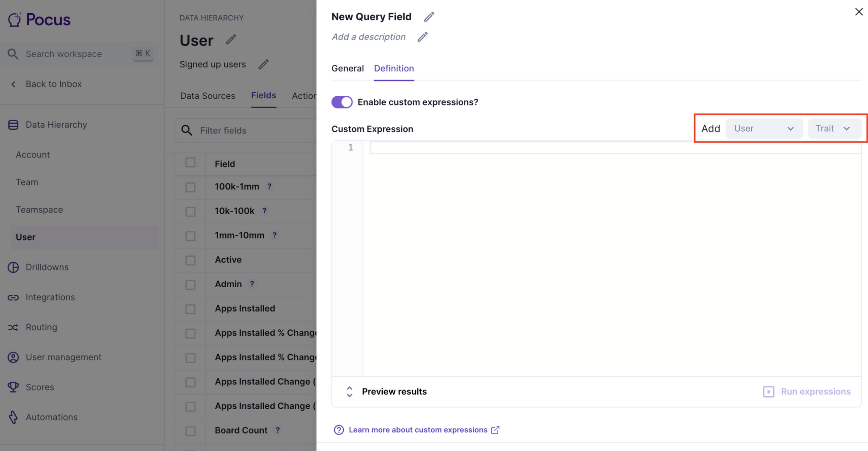
Task: Click into the custom expression editor line
Action: [606, 148]
